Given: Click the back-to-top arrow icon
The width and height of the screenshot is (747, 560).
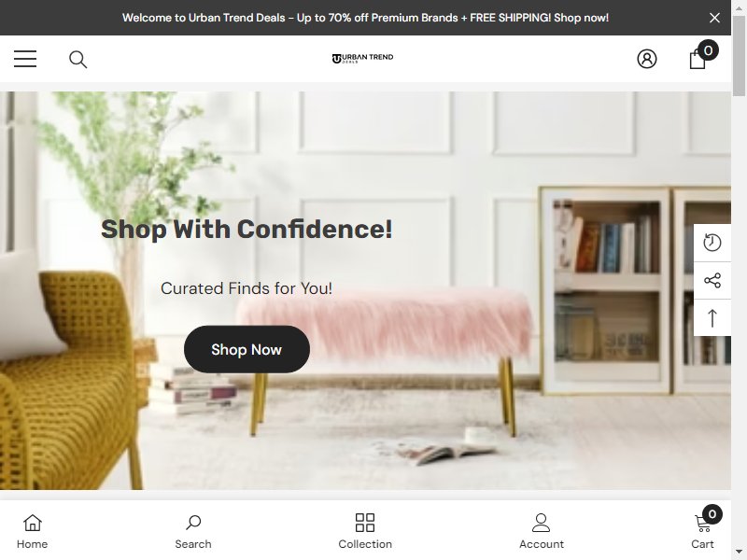Looking at the screenshot, I should 712,317.
